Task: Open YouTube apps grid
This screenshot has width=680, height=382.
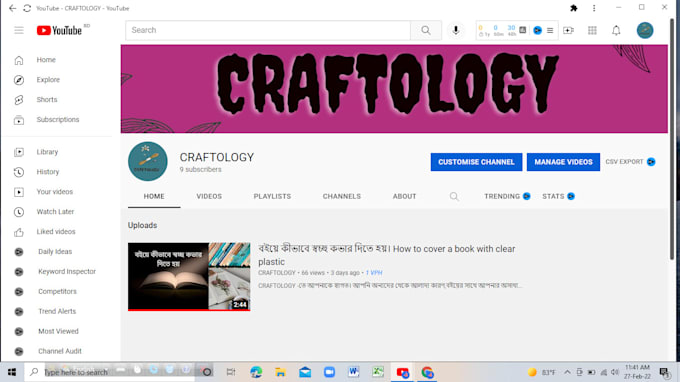Action: pos(592,30)
